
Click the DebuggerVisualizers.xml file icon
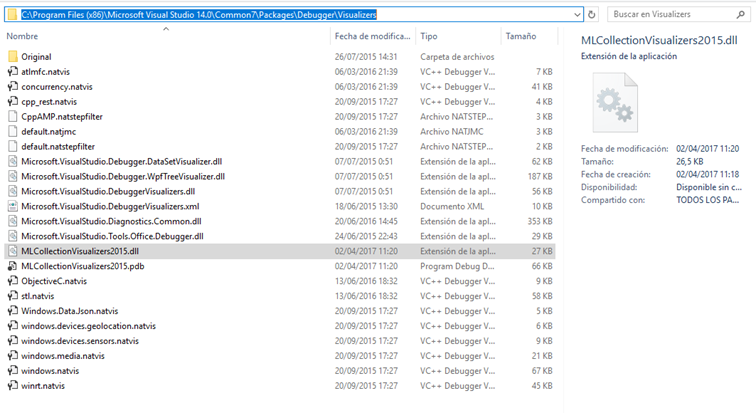[x=13, y=206]
